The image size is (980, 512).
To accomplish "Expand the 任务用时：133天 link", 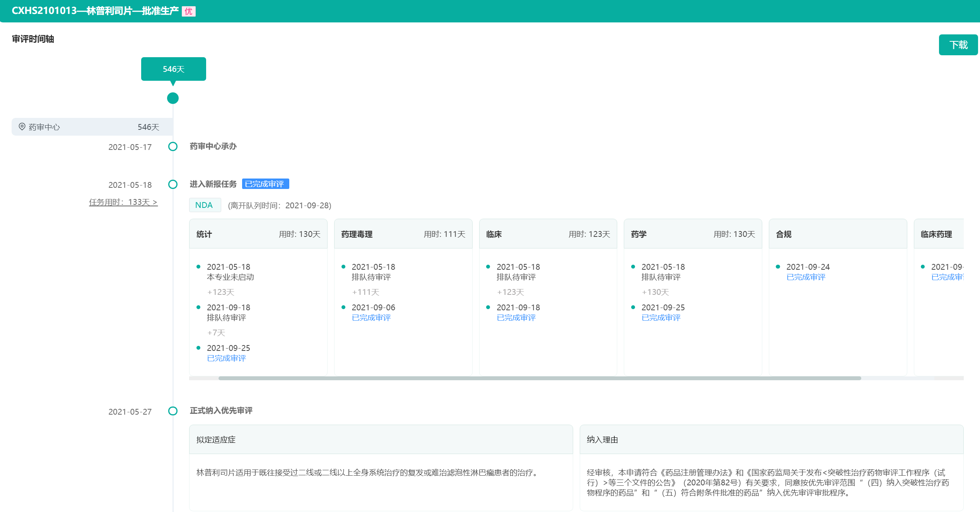I will tap(123, 202).
